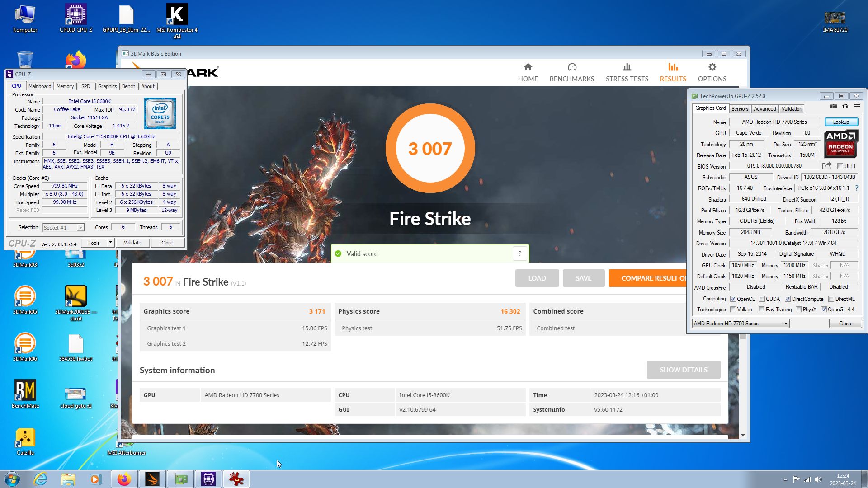This screenshot has height=488, width=868.
Task: Open 3DMark OPTIONS gear
Action: (x=712, y=73)
